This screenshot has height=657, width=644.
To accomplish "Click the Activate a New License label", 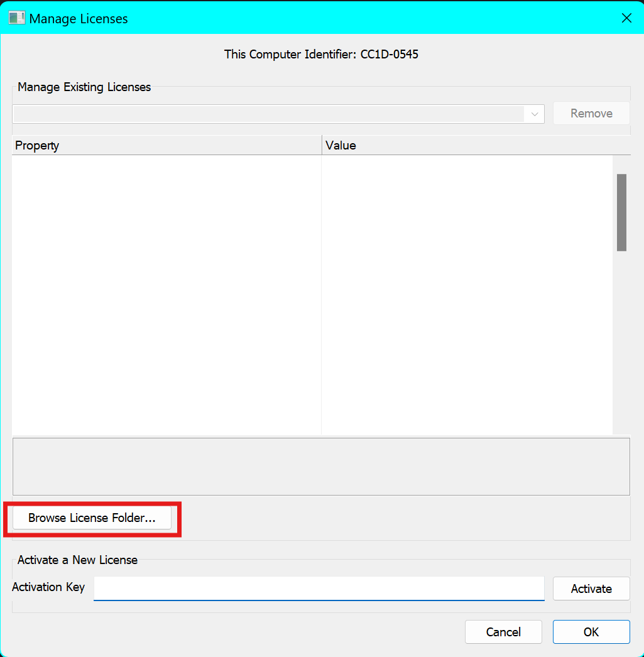I will click(x=77, y=560).
